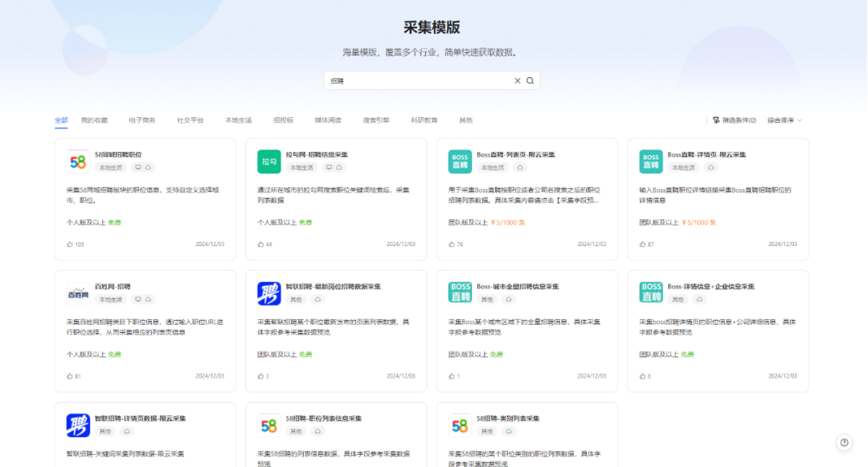Screen dimensions: 868x467
Task: Click the 百姓网-招聘 logo icon
Action: (x=77, y=293)
